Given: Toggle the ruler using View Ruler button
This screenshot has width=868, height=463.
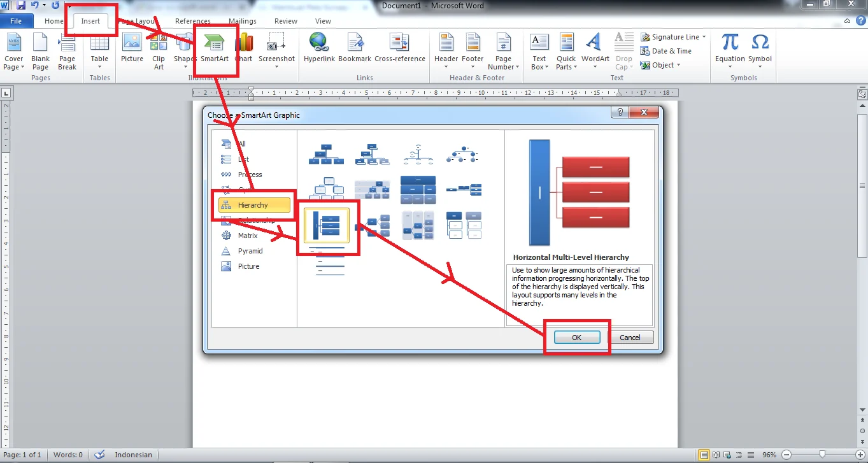Looking at the screenshot, I should point(861,93).
